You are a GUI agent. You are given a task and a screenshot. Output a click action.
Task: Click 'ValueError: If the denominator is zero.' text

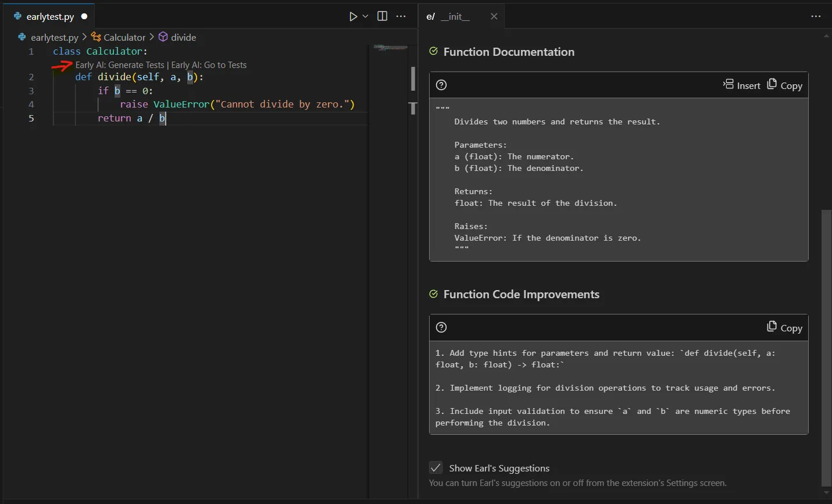[547, 238]
